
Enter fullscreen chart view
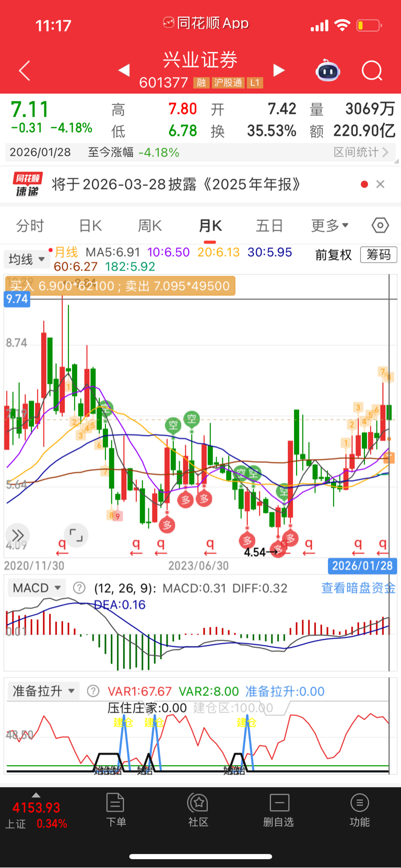coord(76,535)
